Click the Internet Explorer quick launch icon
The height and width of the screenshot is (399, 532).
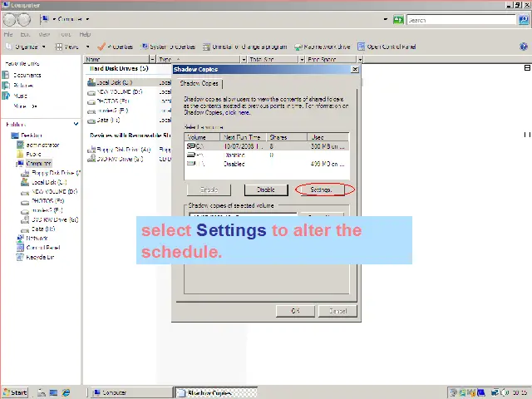point(66,392)
